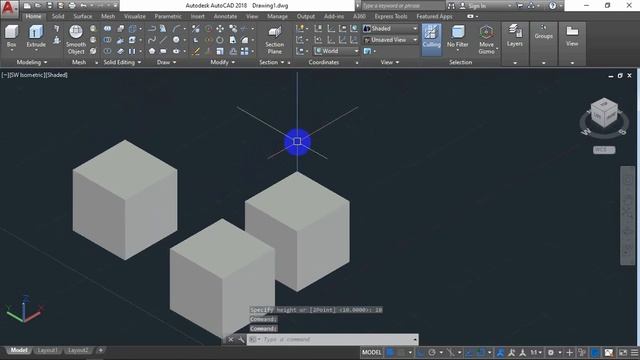This screenshot has height=360, width=640.
Task: Click the Circle tool in Draw panel
Action: coord(176,40)
